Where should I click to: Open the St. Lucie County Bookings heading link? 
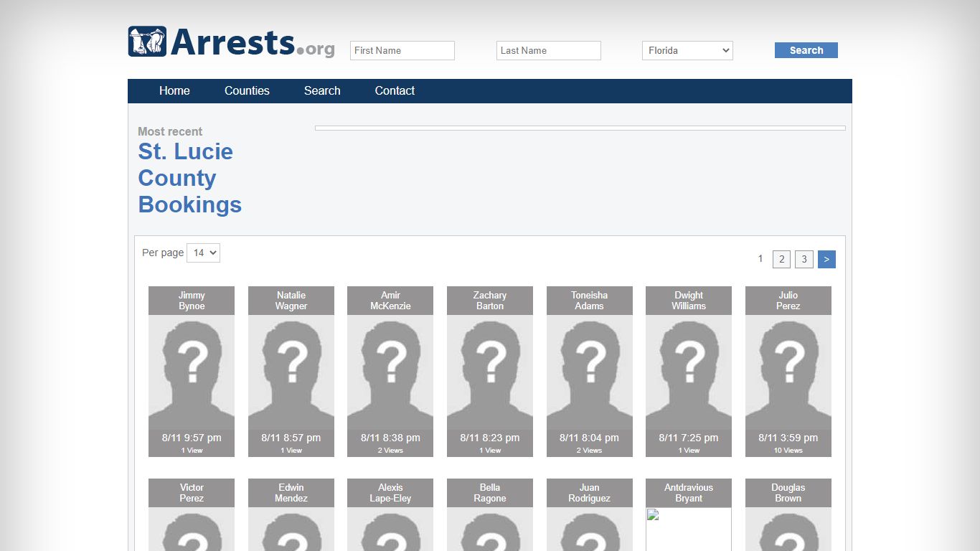(189, 178)
